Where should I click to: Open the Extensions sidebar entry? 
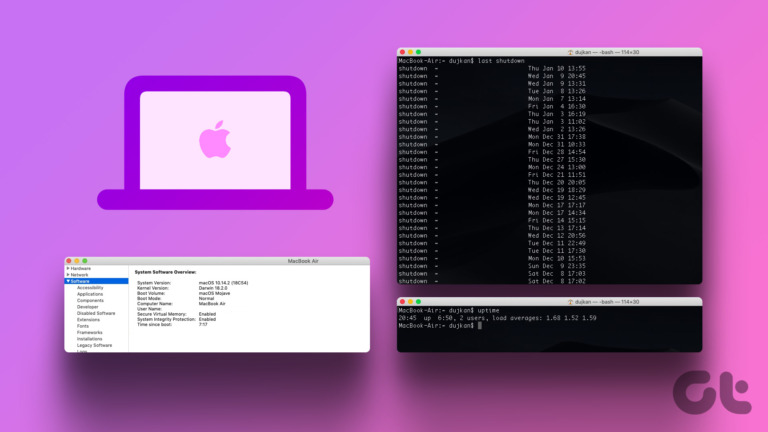point(89,320)
